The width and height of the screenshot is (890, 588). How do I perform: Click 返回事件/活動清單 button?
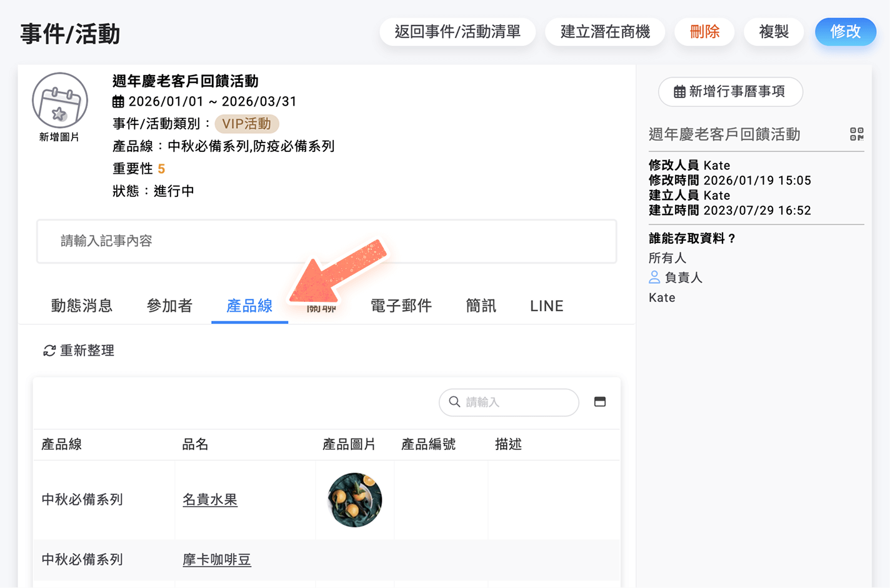click(457, 32)
